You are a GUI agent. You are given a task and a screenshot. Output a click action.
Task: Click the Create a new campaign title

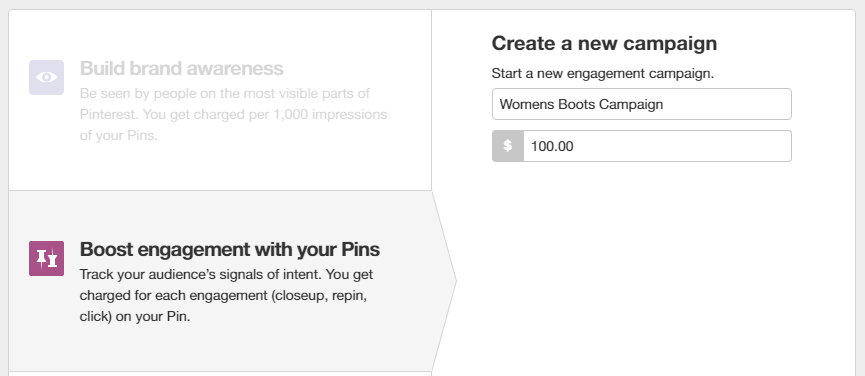click(604, 43)
